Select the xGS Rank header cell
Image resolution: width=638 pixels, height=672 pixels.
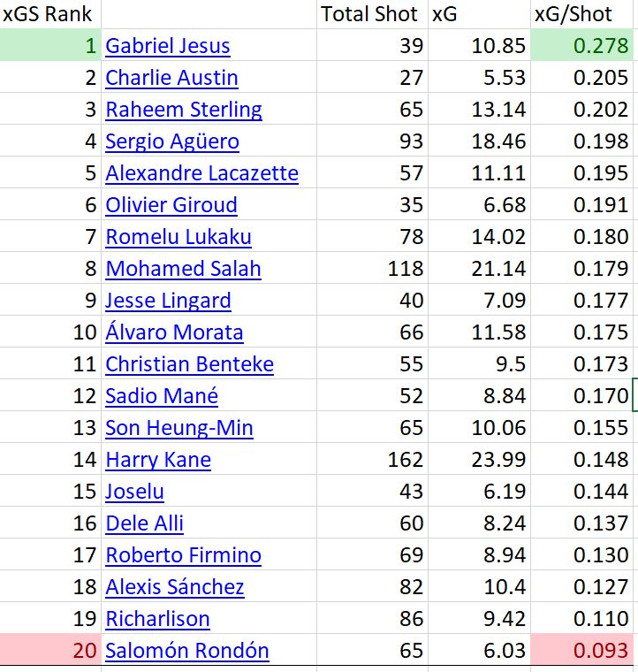[50, 14]
